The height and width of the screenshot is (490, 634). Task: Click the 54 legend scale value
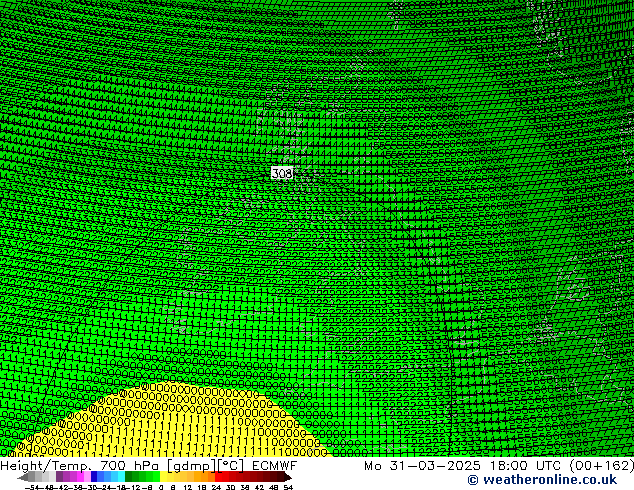[x=288, y=487]
